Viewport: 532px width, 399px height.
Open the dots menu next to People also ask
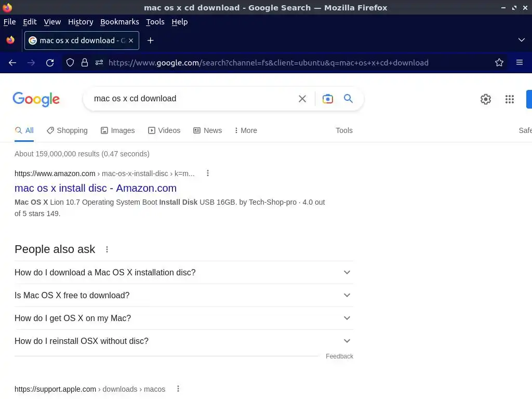click(107, 249)
